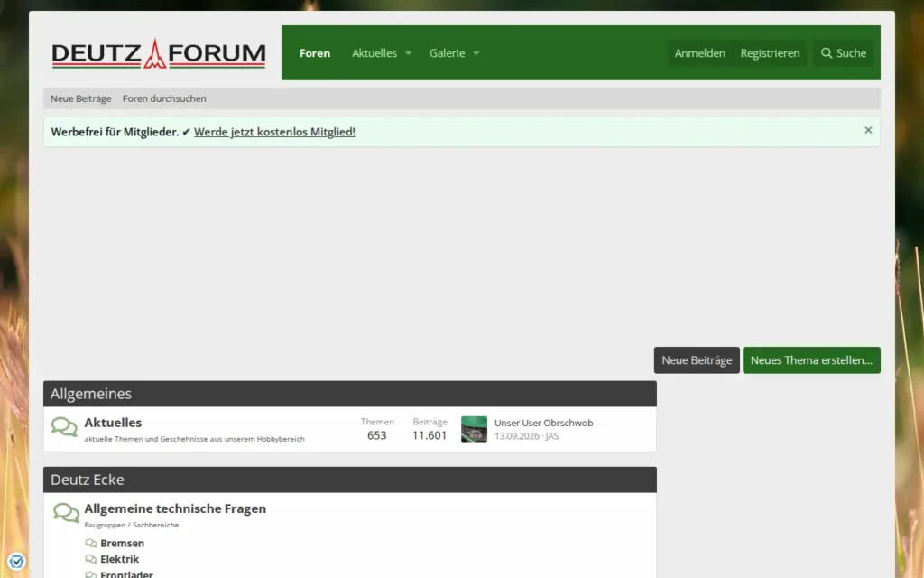
Task: Click the Aktuelles forum speech bubble icon
Action: 64,427
